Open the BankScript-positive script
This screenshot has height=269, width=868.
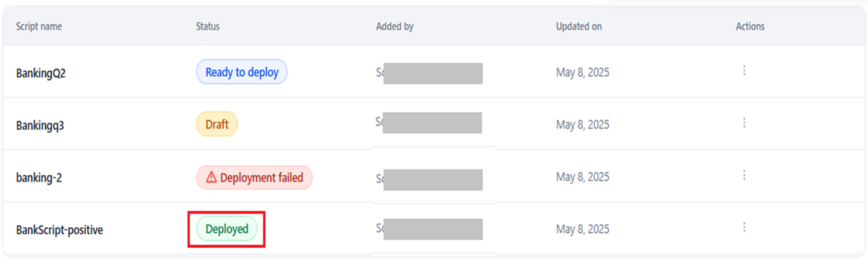pos(60,229)
